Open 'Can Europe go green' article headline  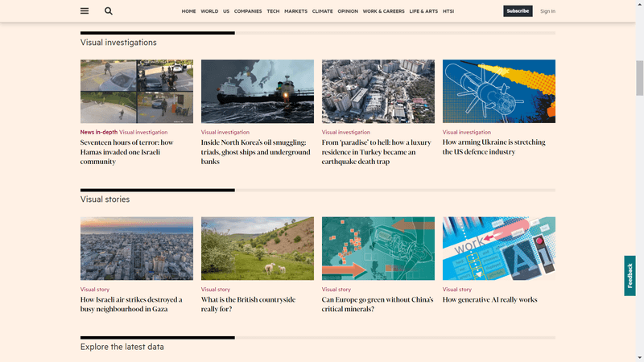378,304
